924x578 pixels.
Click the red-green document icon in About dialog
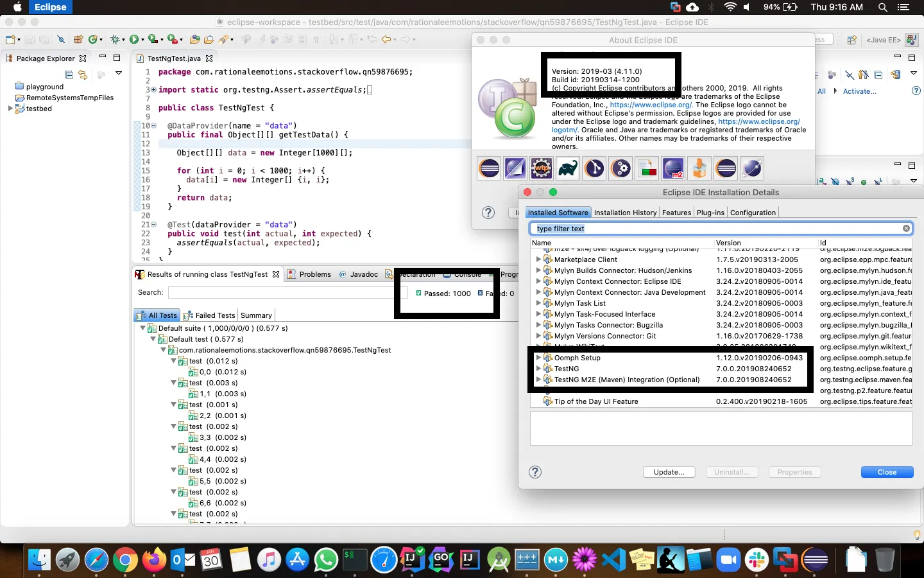coord(647,168)
